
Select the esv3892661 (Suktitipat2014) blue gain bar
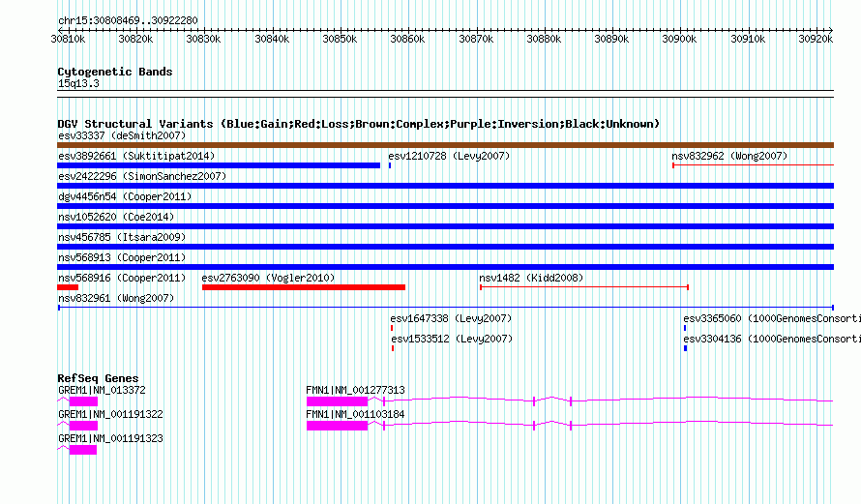coord(219,165)
